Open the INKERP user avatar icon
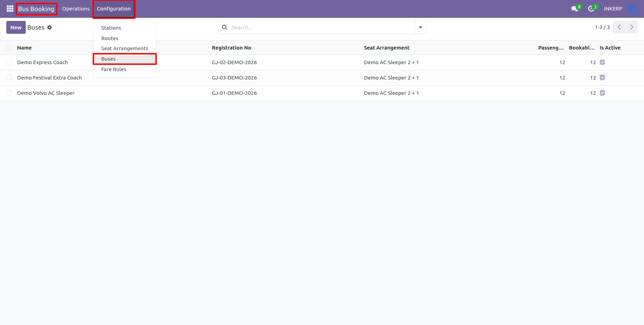The width and height of the screenshot is (644, 325). point(632,9)
